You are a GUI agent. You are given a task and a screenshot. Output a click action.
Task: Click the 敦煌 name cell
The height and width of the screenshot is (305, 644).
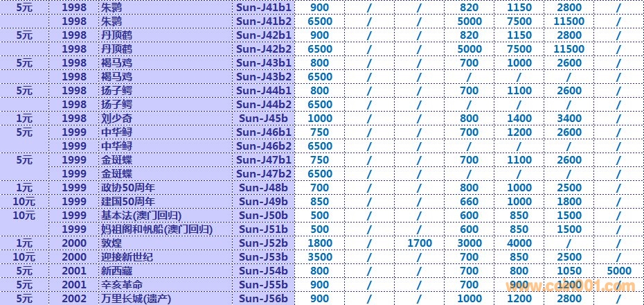pos(111,243)
